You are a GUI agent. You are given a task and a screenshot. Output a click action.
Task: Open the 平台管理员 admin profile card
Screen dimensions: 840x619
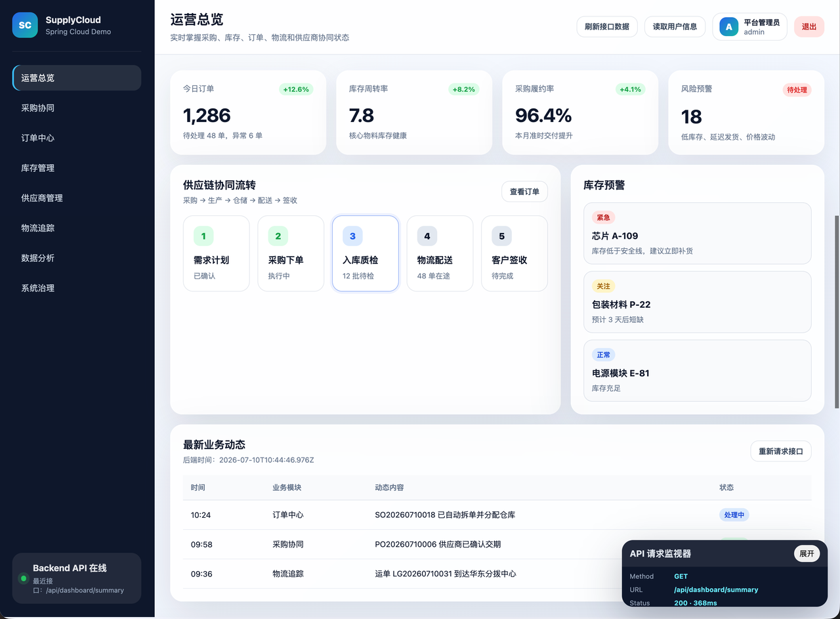[x=749, y=27]
